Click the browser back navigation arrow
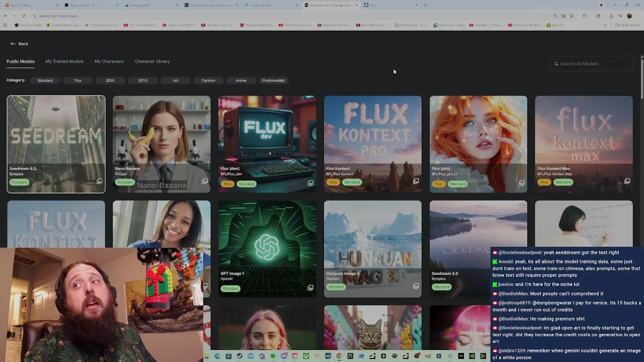Image resolution: width=644 pixels, height=362 pixels. tap(5, 16)
